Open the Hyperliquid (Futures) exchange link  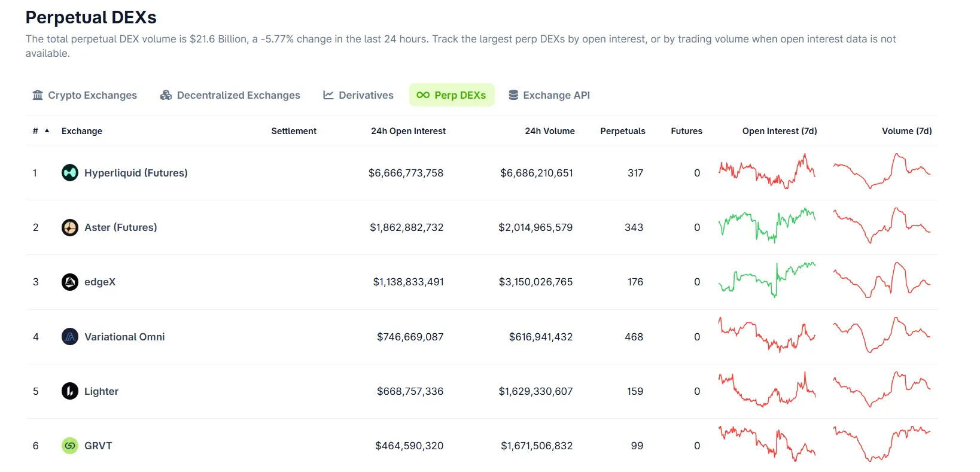tap(136, 173)
